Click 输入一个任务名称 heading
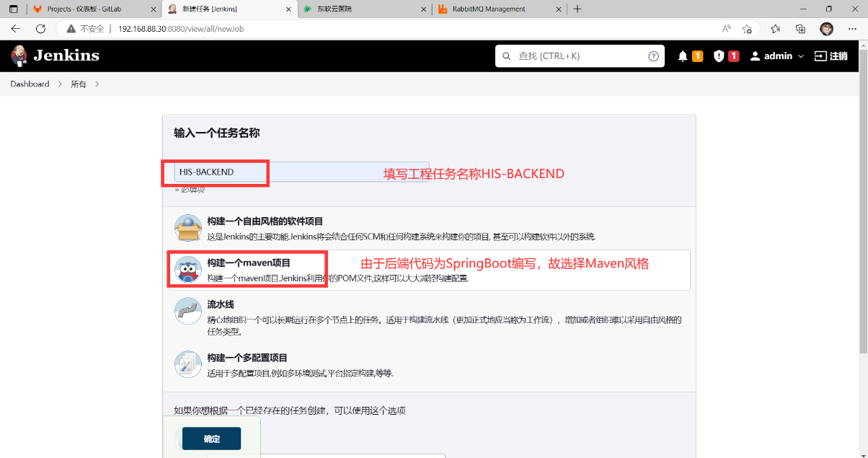868x458 pixels. [216, 133]
